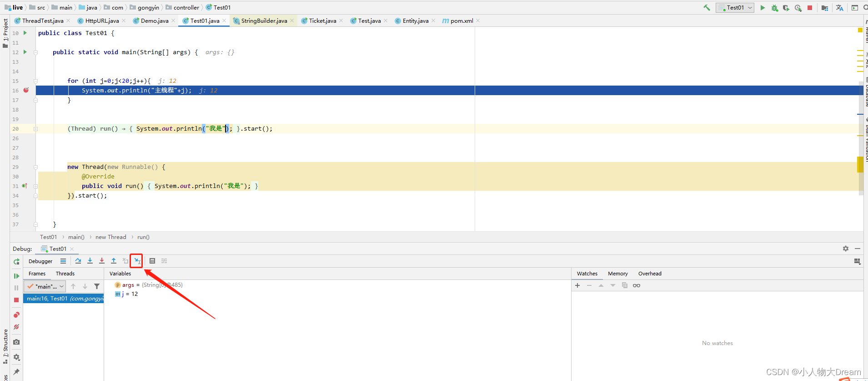This screenshot has height=381, width=868.
Task: Start debugging with the bug icon
Action: coord(774,8)
